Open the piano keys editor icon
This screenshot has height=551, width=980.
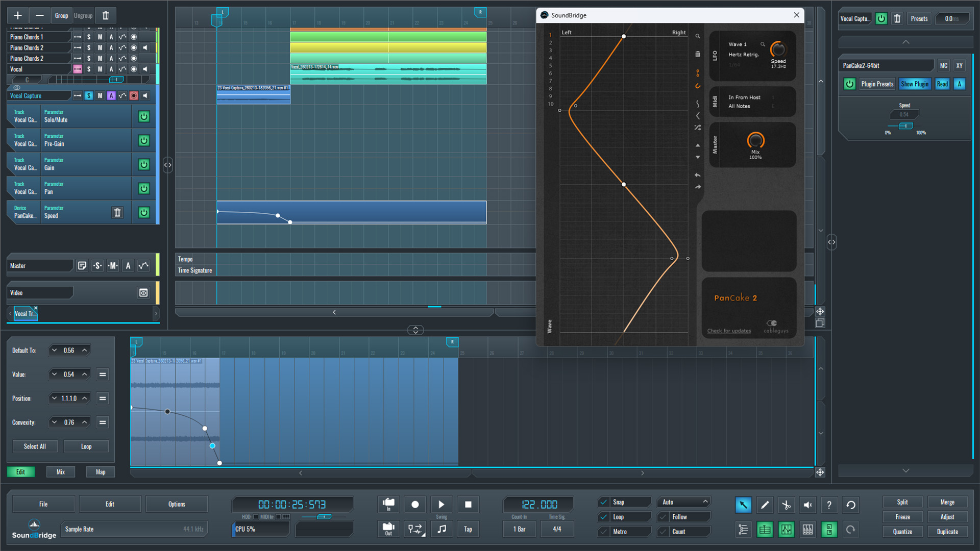[807, 530]
